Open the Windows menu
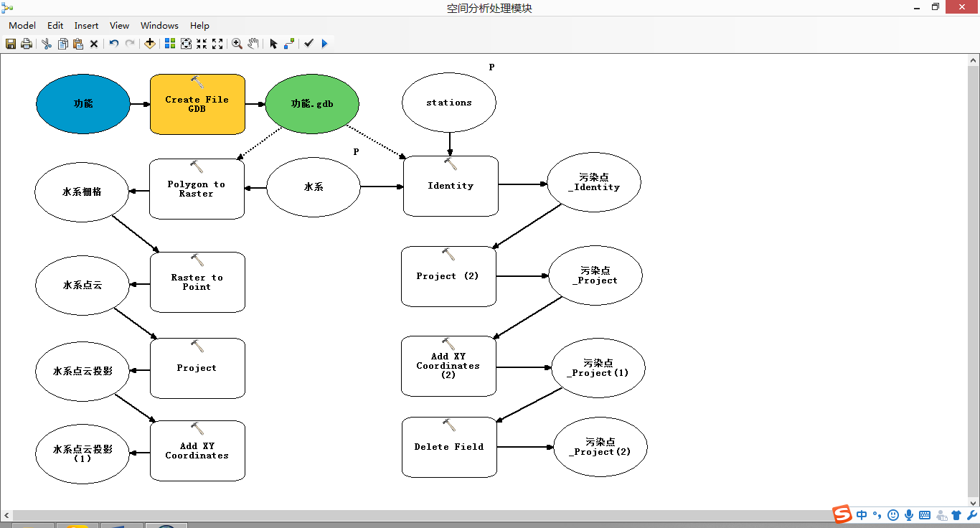The width and height of the screenshot is (980, 528). click(159, 25)
